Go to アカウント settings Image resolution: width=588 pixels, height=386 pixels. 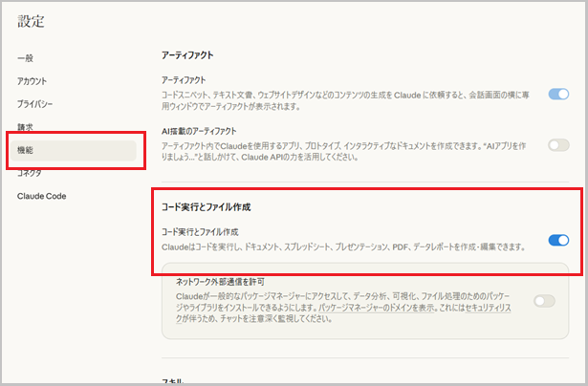[x=32, y=81]
